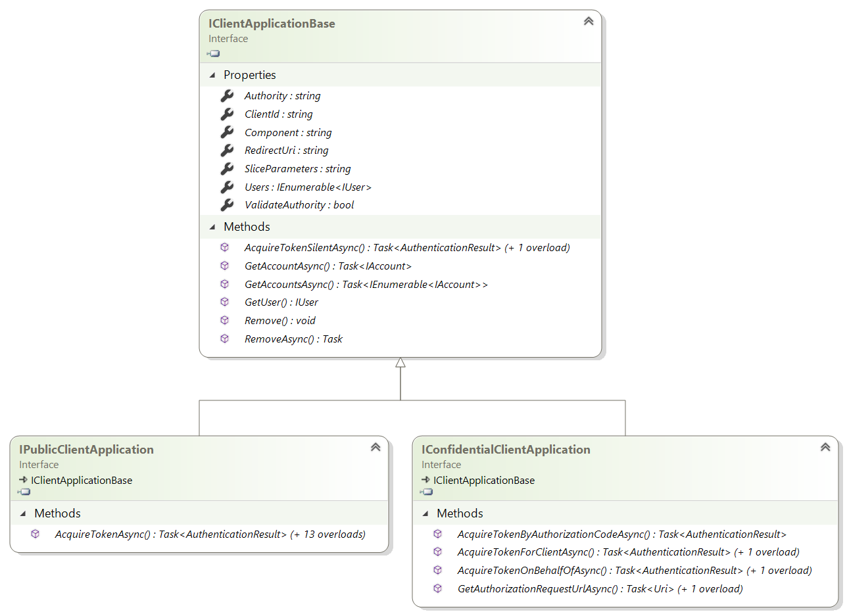847x616 pixels.
Task: Collapse the IClientApplicationBase interface shape
Action: point(589,21)
